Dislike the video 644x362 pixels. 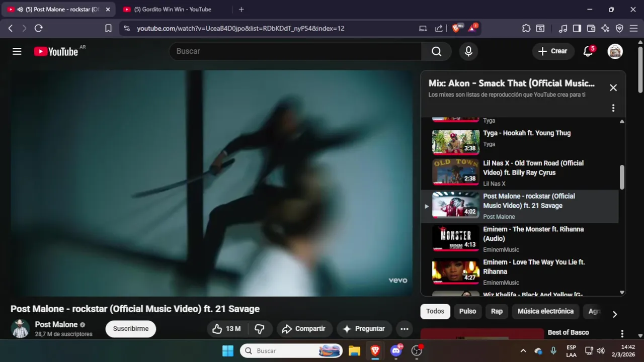[260, 329]
